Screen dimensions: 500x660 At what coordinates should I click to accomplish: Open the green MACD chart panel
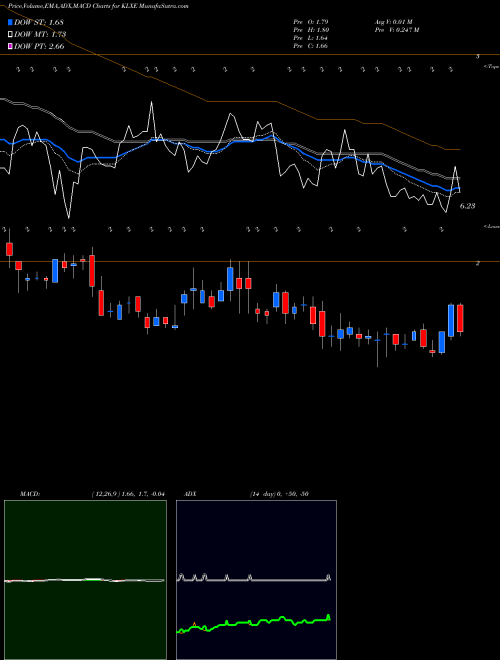point(85,580)
